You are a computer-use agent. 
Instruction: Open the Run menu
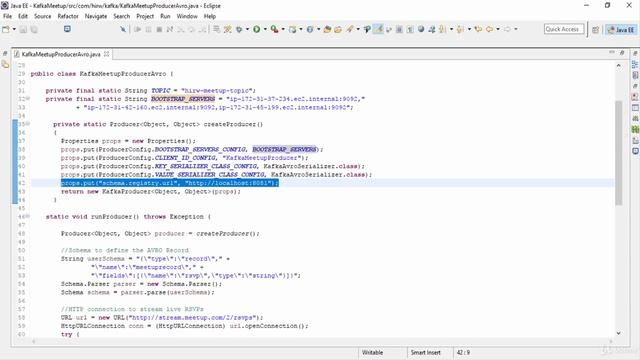tap(165, 16)
